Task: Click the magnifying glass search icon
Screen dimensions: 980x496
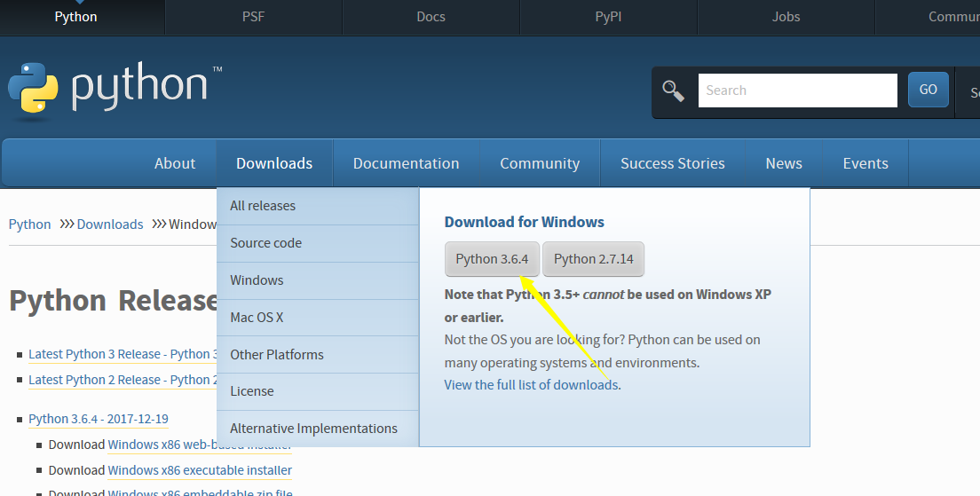Action: 673,91
